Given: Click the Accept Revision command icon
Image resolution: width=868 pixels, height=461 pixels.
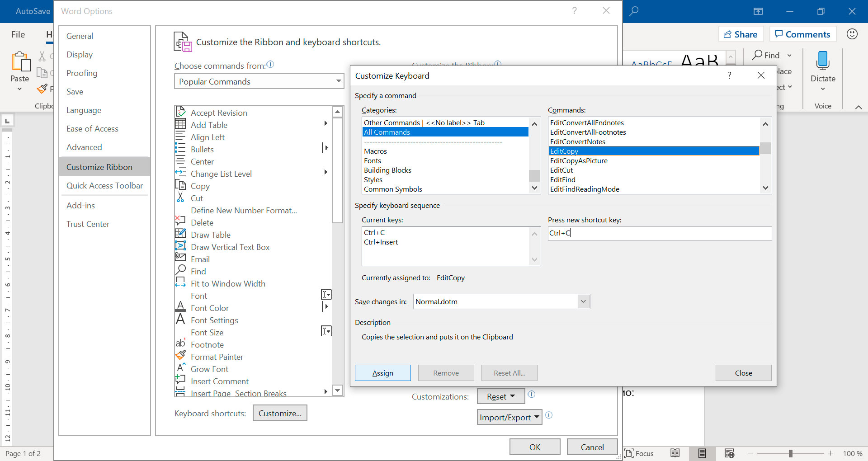Looking at the screenshot, I should coord(180,112).
